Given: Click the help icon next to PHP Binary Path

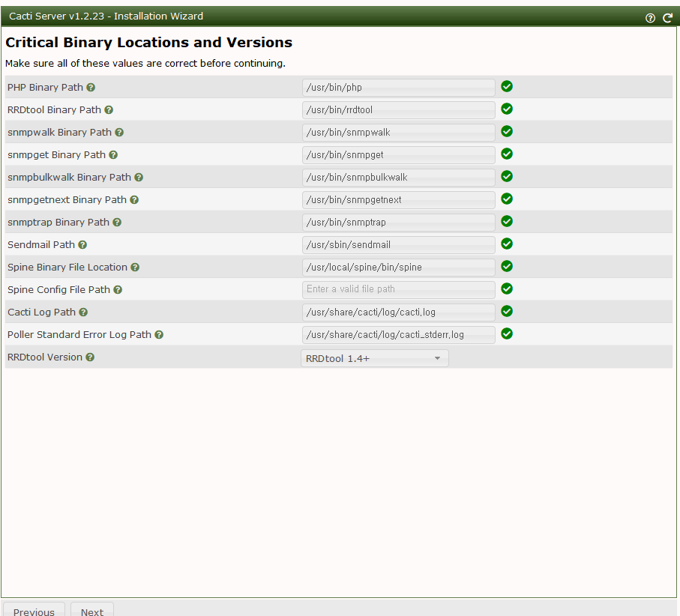Looking at the screenshot, I should 91,88.
